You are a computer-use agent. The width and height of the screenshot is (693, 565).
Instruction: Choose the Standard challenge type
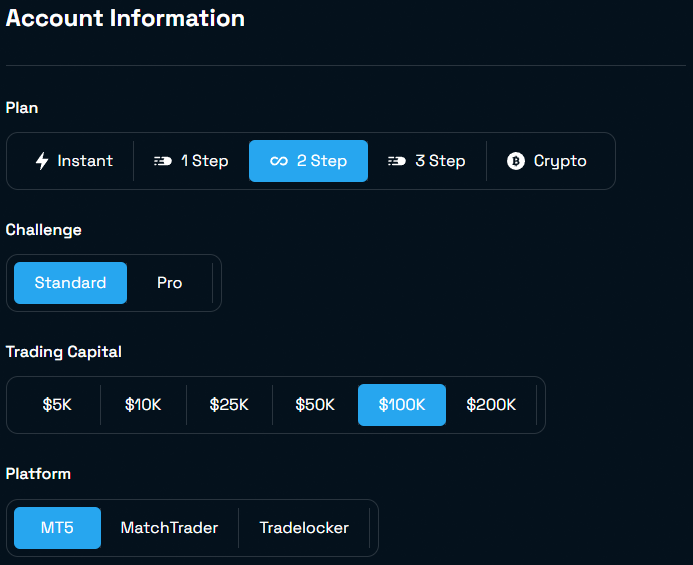(70, 283)
